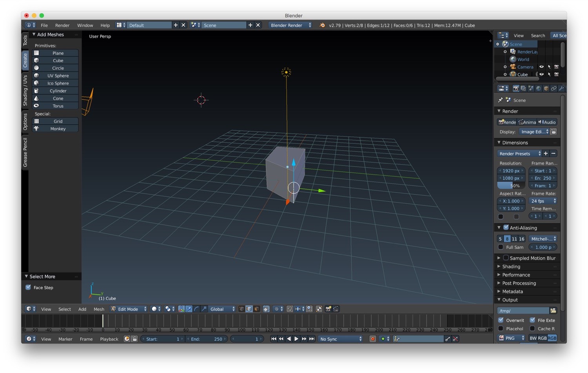Enable the Placeholders checkbox
Viewport: 588px width, 373px height.
(x=501, y=328)
